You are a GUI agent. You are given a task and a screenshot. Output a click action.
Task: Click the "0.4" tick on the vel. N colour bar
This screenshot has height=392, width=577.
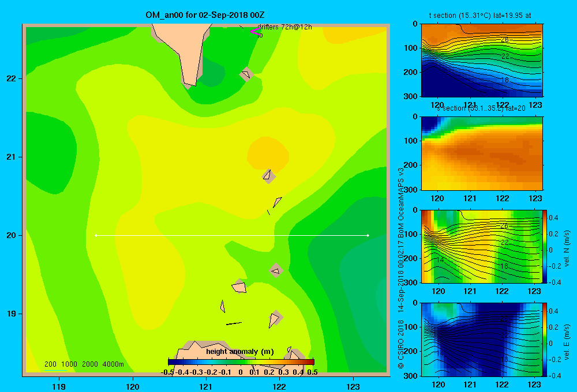coord(553,218)
